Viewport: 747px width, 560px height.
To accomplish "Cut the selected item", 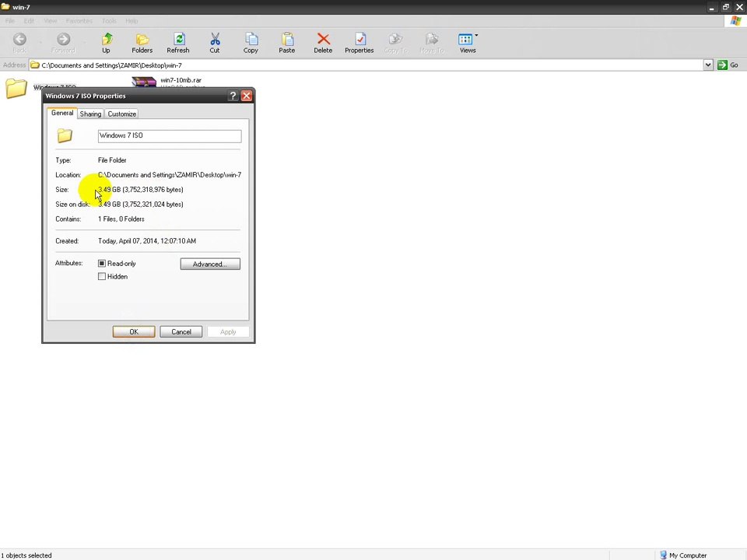I will [x=215, y=43].
